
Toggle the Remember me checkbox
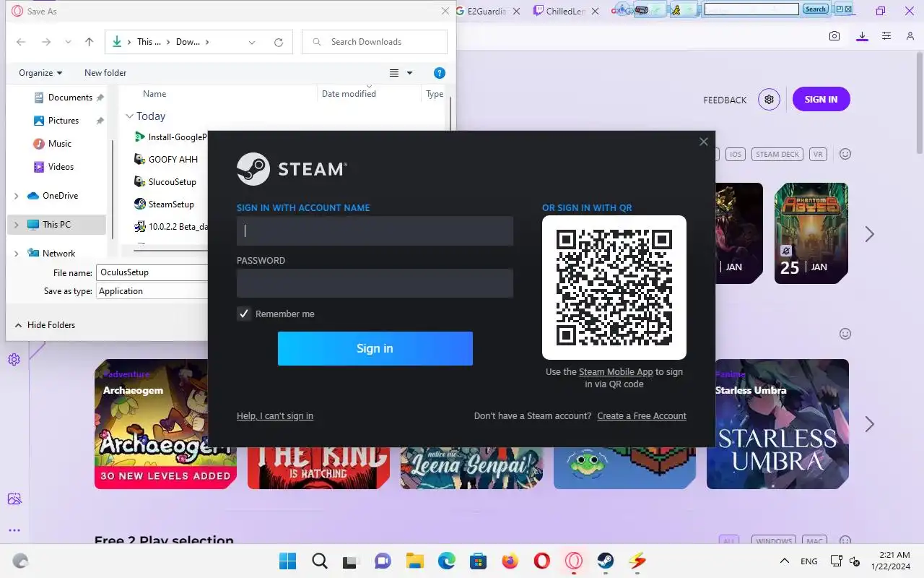point(244,314)
